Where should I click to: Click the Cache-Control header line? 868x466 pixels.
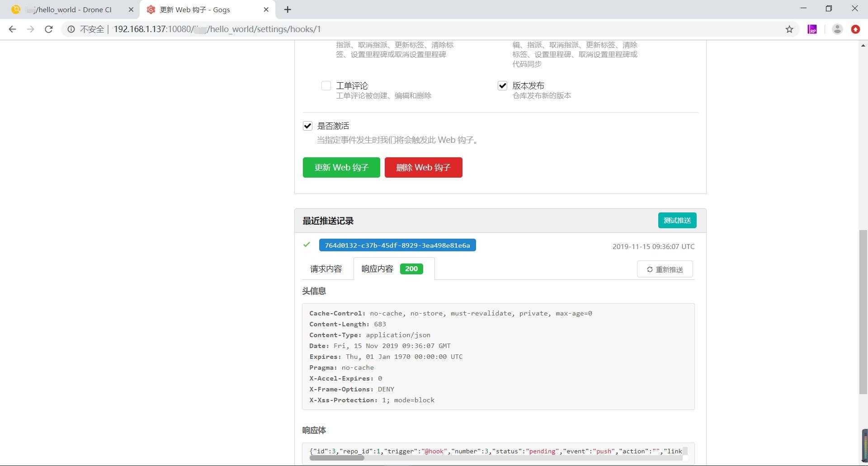pos(451,313)
